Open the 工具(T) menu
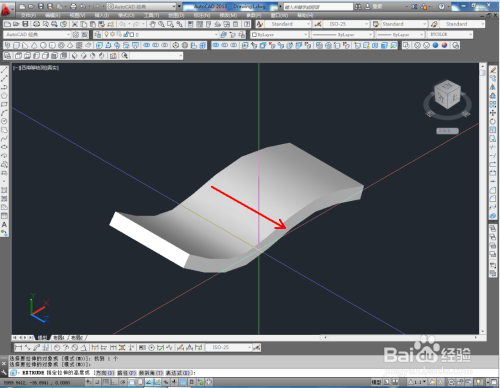500x388 pixels. coord(151,15)
